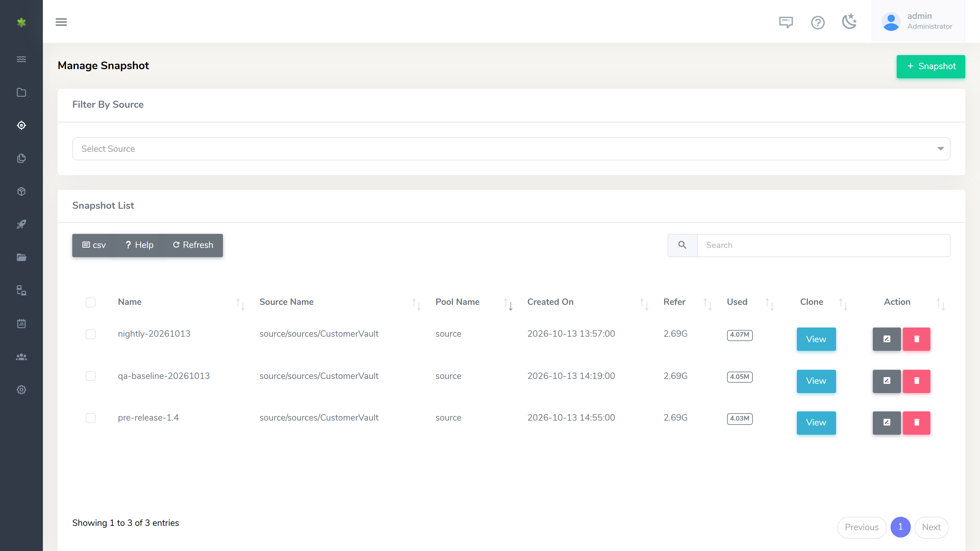Delete the qa-baseline-20261013 snapshot
Viewport: 980px width, 551px height.
coord(917,381)
